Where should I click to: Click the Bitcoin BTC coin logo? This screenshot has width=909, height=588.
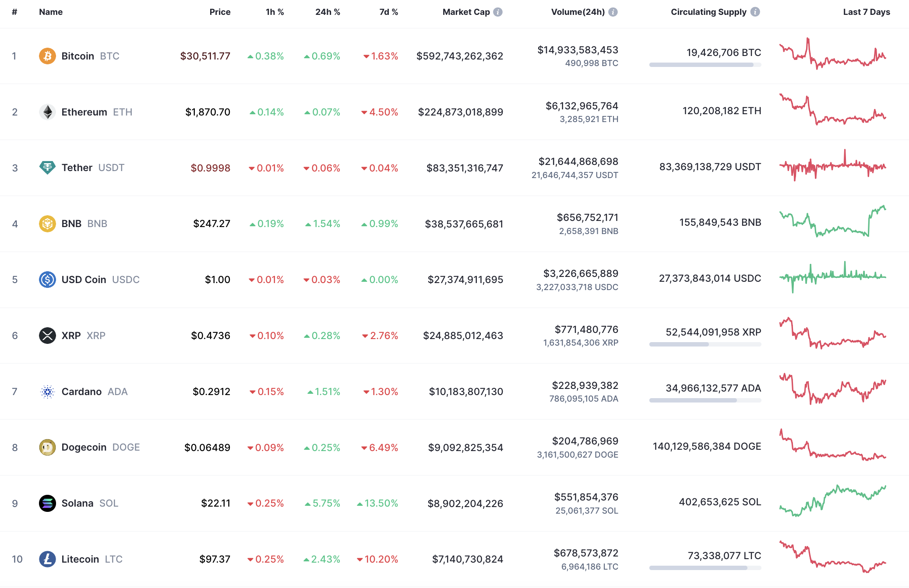pos(48,56)
